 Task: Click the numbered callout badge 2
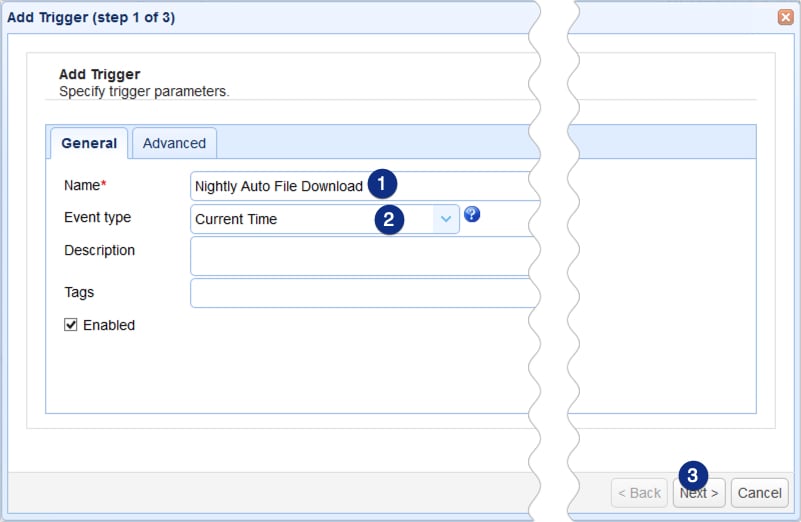point(390,219)
